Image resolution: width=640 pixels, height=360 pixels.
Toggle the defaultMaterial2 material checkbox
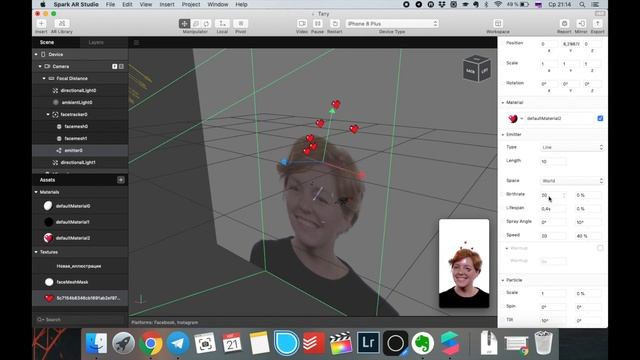click(600, 118)
